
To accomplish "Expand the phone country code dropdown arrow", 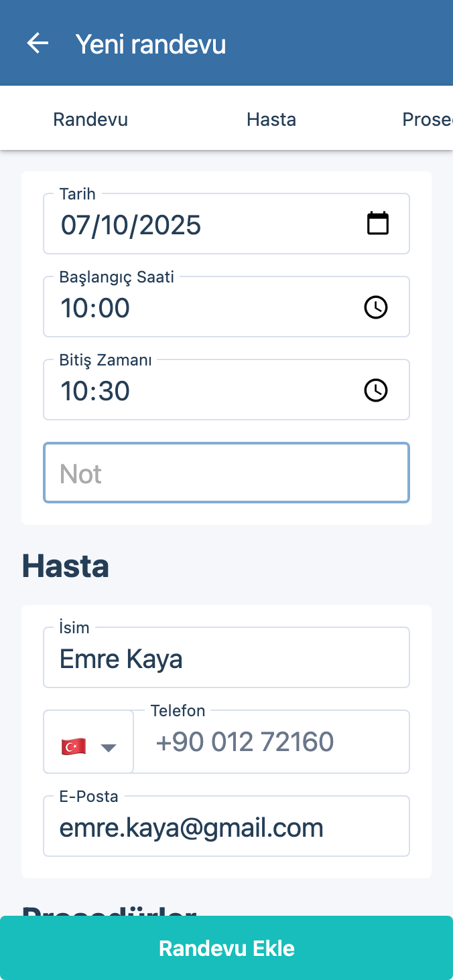I will [x=109, y=747].
